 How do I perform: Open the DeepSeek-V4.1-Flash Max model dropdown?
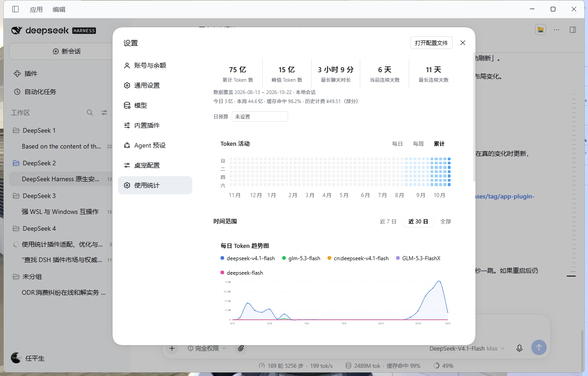[x=467, y=348]
